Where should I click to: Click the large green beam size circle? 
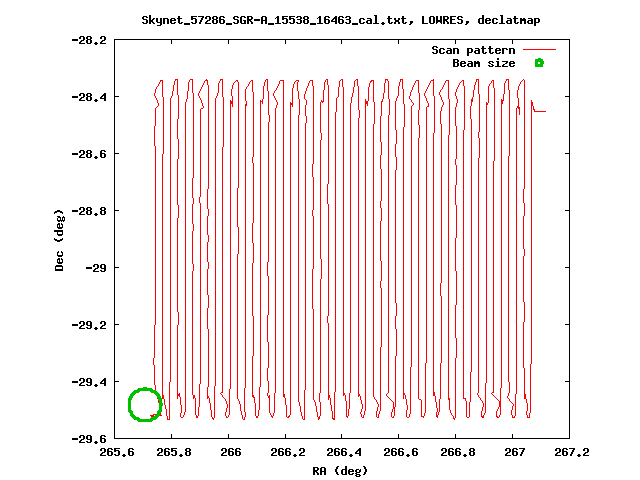145,404
